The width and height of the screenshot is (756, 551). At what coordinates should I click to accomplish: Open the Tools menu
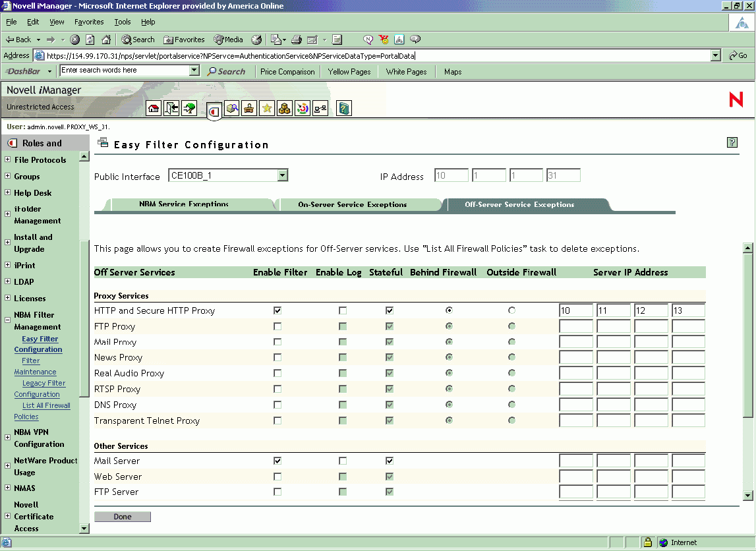pos(123,22)
